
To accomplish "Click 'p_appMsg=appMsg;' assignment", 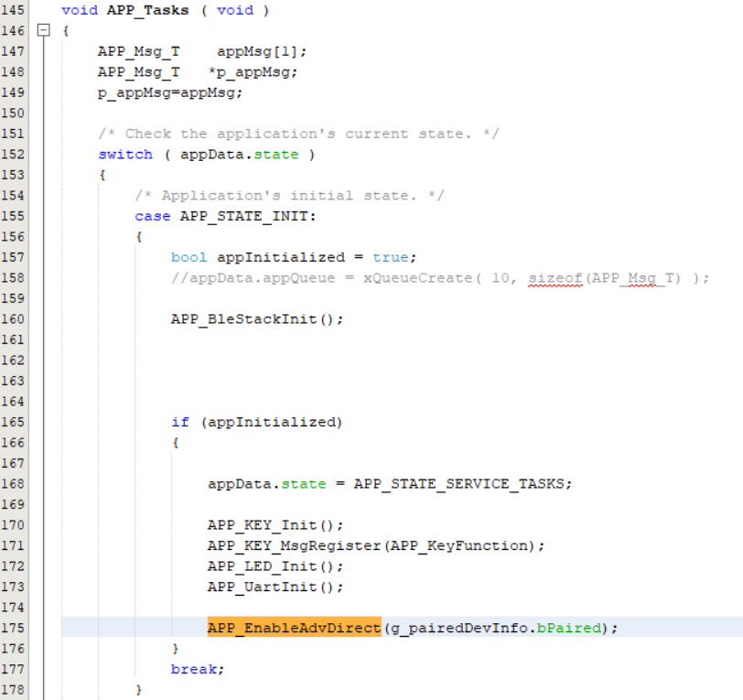I will (170, 92).
